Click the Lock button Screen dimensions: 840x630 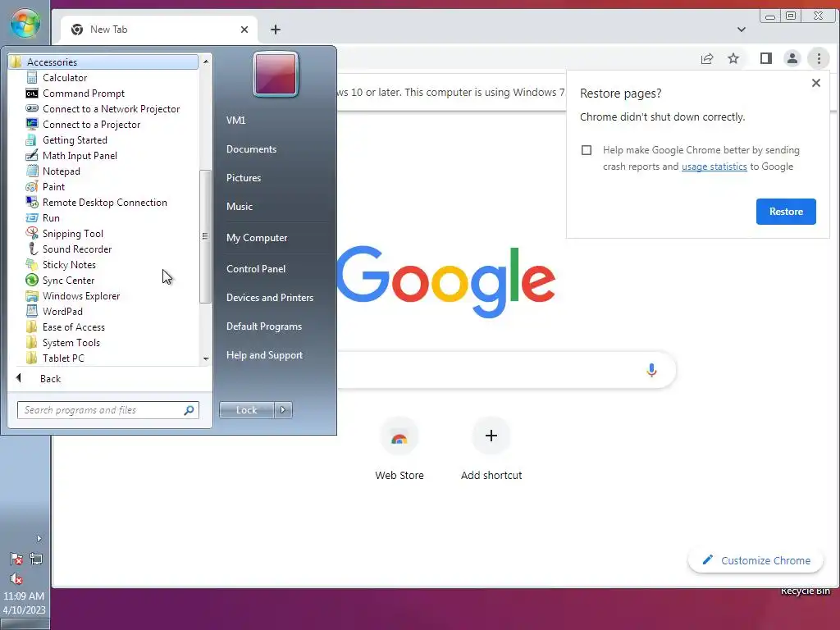point(246,410)
